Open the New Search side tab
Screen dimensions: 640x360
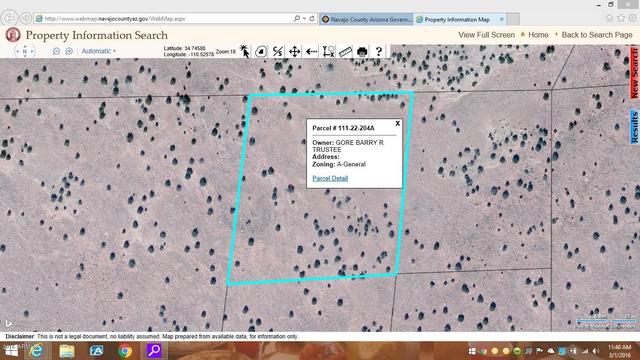point(634,73)
